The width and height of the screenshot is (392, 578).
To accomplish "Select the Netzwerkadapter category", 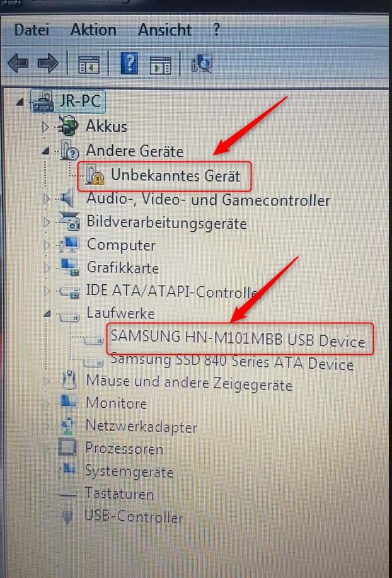I will tap(141, 427).
